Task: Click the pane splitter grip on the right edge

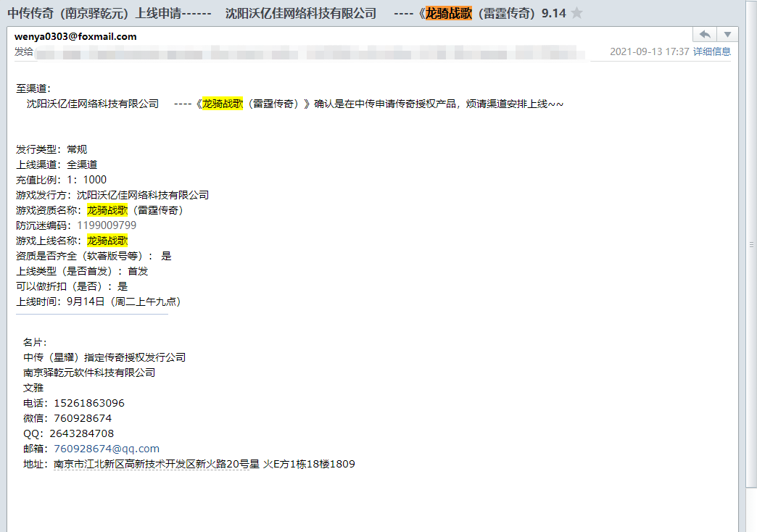Action: pyautogui.click(x=752, y=245)
